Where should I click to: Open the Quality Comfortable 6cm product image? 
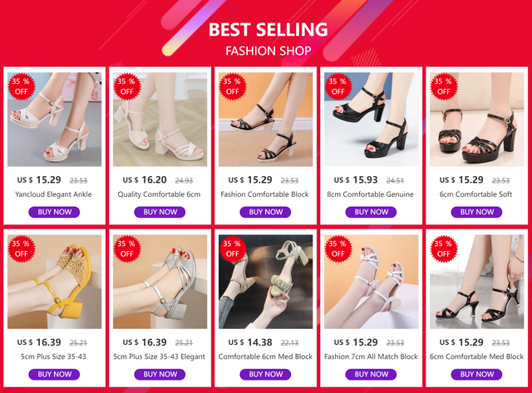(160, 120)
